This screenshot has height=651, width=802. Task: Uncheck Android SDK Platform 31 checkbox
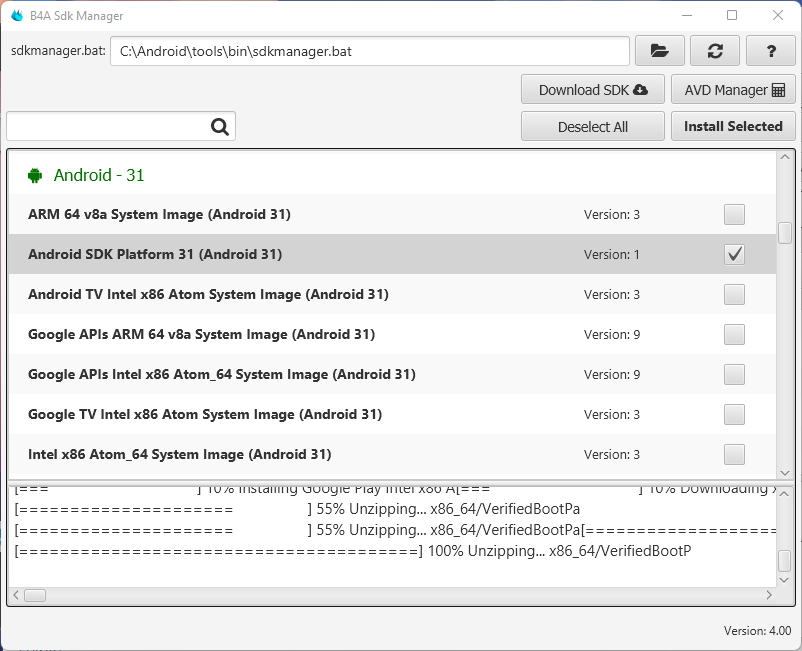coord(734,254)
